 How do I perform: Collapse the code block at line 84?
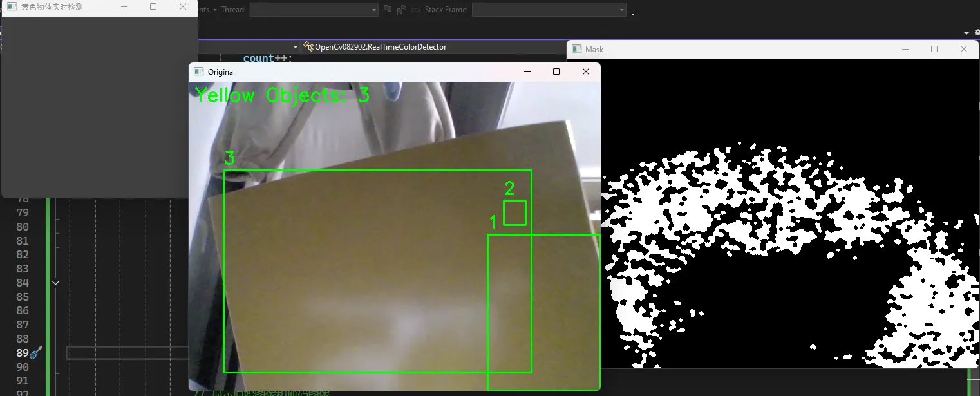click(56, 283)
